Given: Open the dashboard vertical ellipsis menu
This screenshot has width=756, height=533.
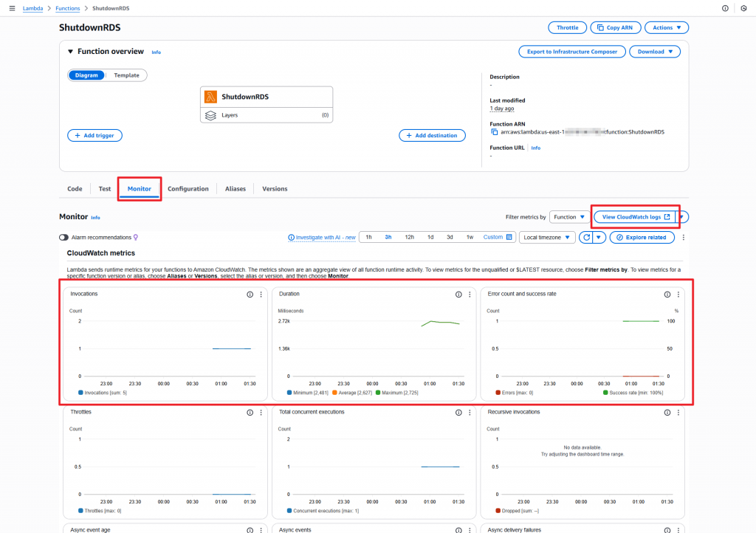Looking at the screenshot, I should pos(683,238).
